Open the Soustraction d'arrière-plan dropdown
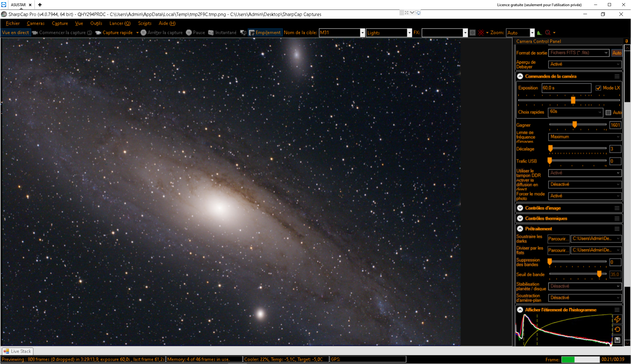 [585, 298]
